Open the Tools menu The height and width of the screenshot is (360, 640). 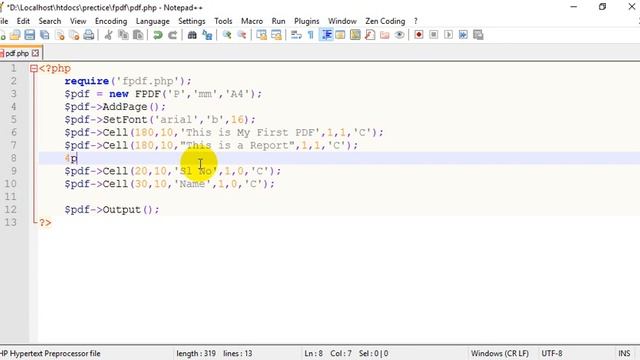tap(223, 21)
